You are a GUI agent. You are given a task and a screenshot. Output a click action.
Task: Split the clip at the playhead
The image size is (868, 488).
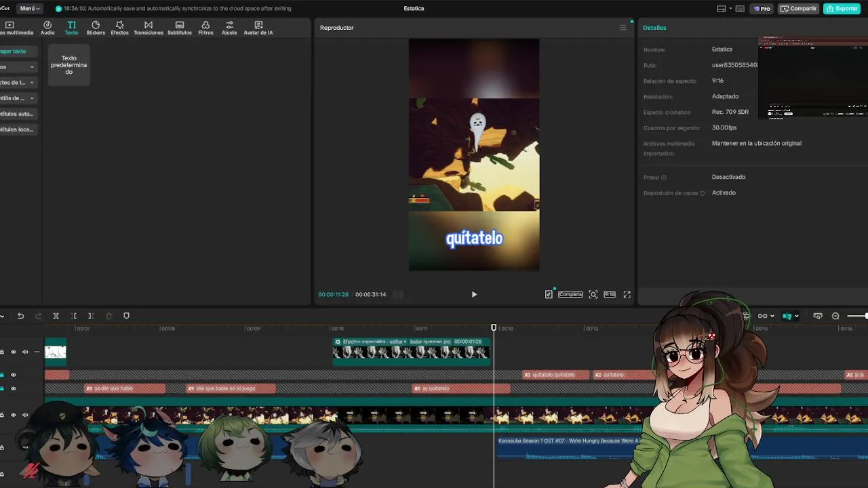(x=56, y=316)
